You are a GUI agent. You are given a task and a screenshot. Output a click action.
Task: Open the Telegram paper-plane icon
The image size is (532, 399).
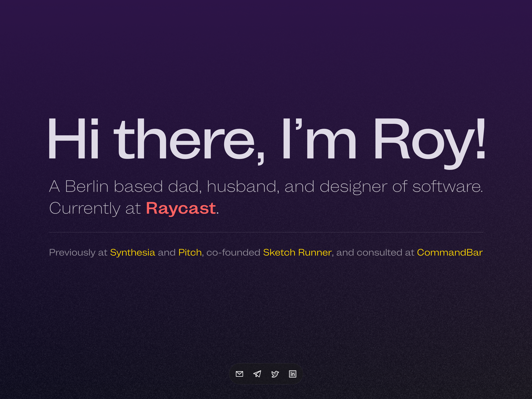coord(257,374)
